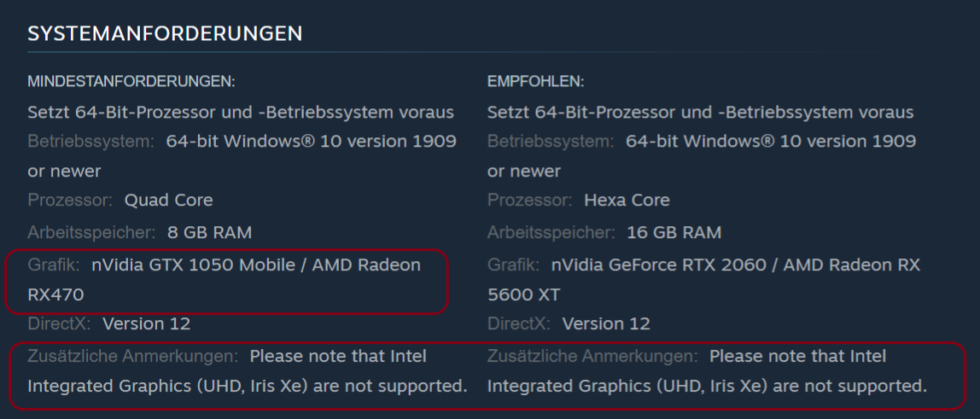The width and height of the screenshot is (980, 419).
Task: Click minimum Zusätzliche Anmerkungen label
Action: click(x=133, y=357)
